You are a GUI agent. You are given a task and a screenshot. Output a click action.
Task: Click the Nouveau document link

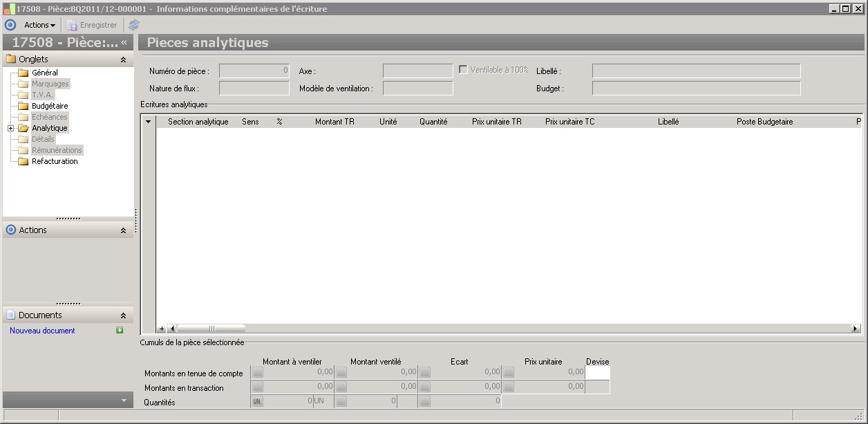coord(42,331)
